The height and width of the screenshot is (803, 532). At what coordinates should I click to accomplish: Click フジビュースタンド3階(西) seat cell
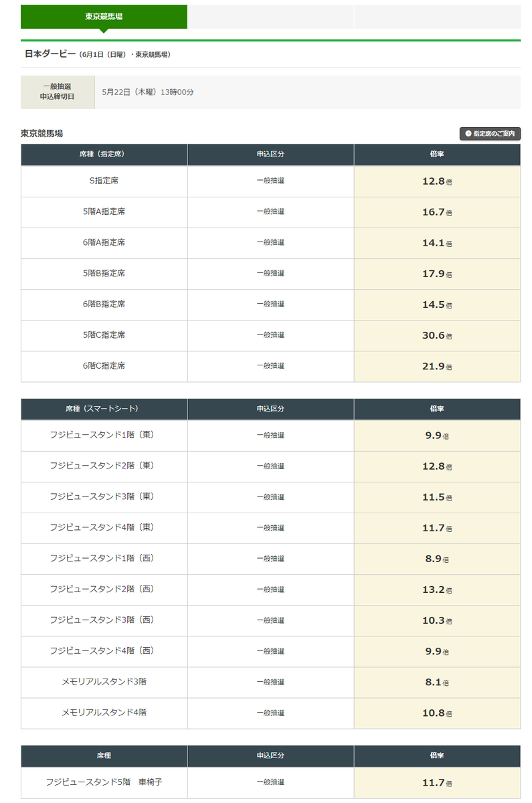[104, 620]
